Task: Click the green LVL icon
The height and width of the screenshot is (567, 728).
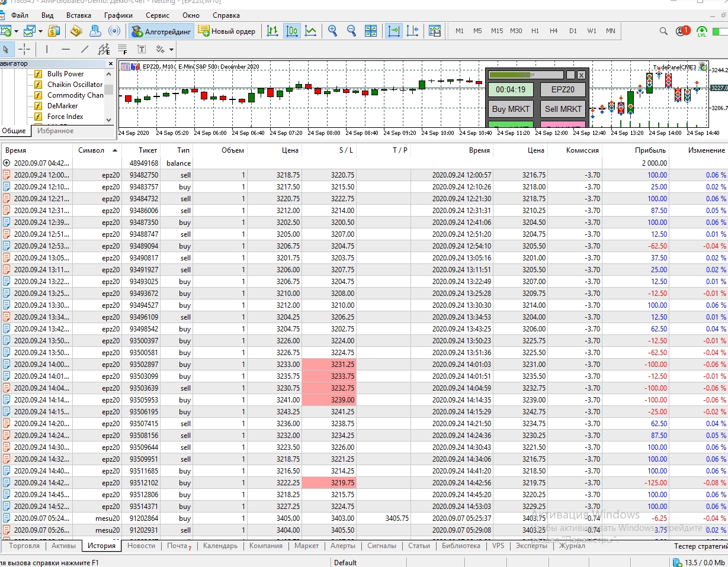Action: pyautogui.click(x=702, y=31)
